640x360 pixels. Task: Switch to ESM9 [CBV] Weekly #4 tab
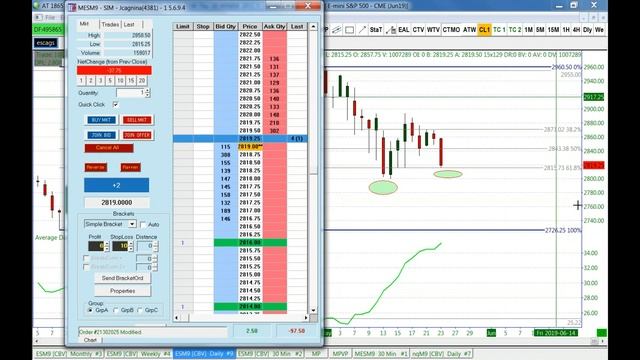[138, 353]
